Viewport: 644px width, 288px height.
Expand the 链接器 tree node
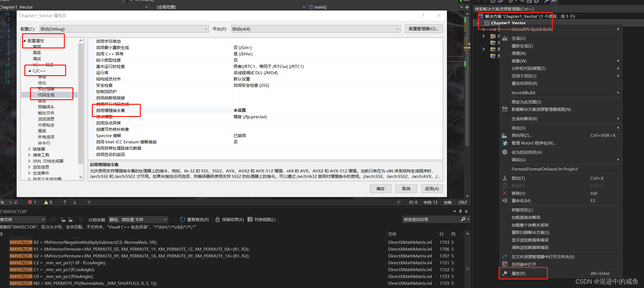click(x=30, y=149)
